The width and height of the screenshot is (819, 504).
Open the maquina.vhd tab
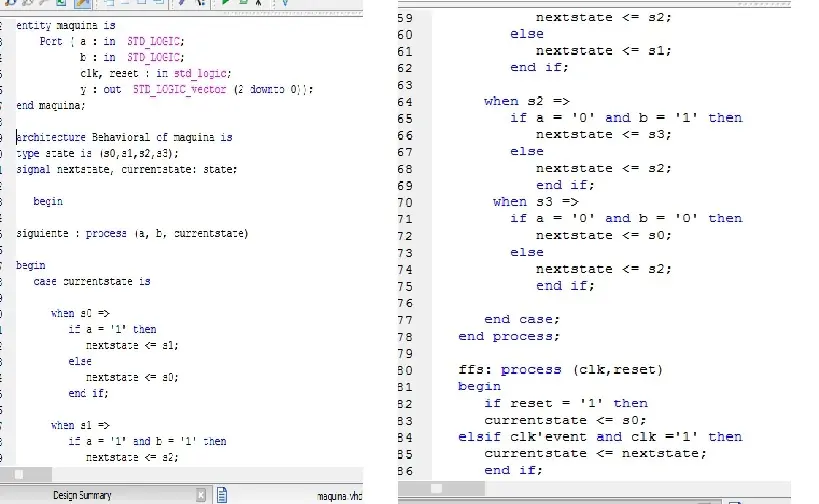point(340,496)
